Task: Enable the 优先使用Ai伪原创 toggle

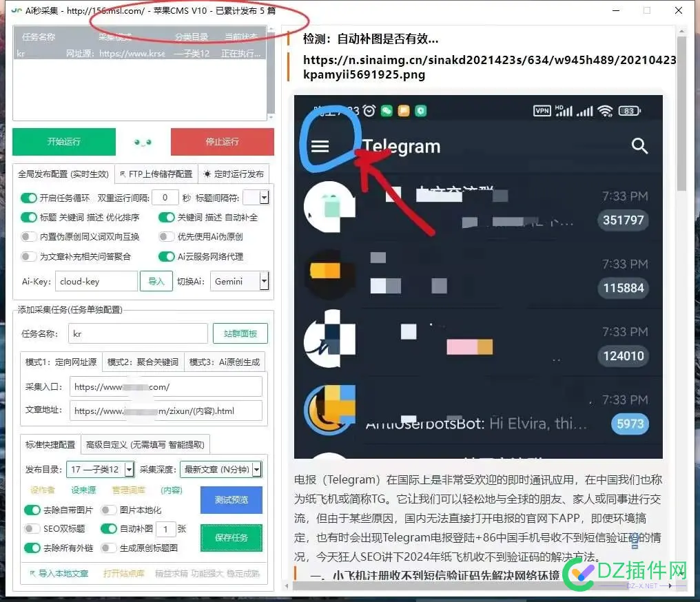Action: 165,235
